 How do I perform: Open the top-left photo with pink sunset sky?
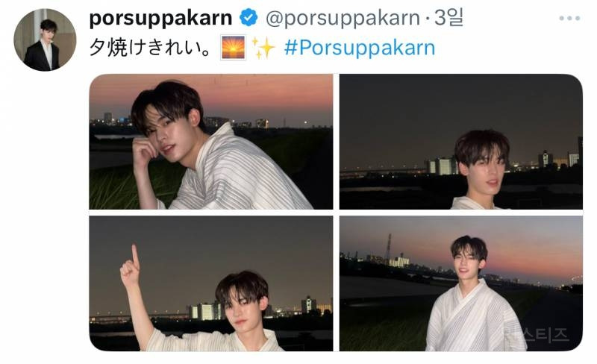(x=211, y=142)
